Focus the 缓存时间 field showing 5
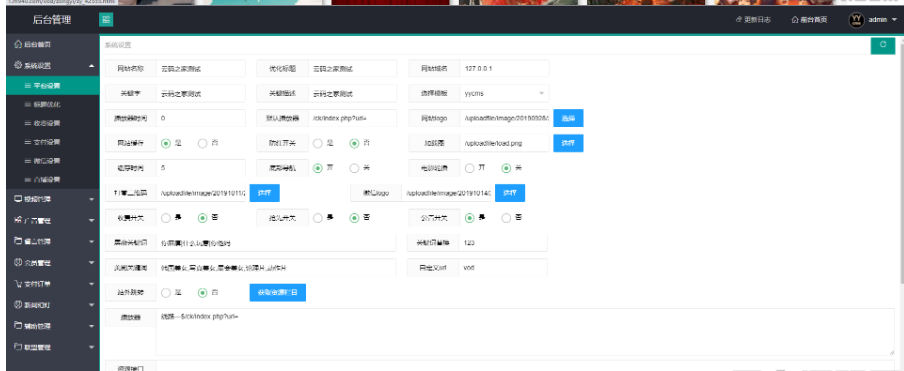Image resolution: width=904 pixels, height=371 pixels. [x=201, y=168]
